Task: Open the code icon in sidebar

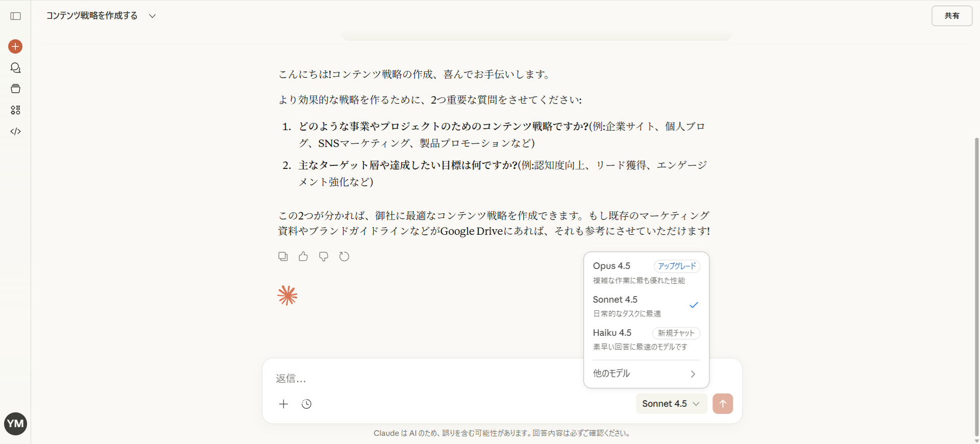Action: tap(15, 132)
